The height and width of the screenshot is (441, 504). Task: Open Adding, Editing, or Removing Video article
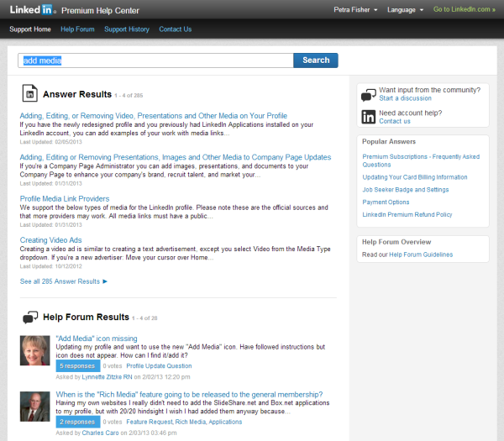[x=154, y=116]
